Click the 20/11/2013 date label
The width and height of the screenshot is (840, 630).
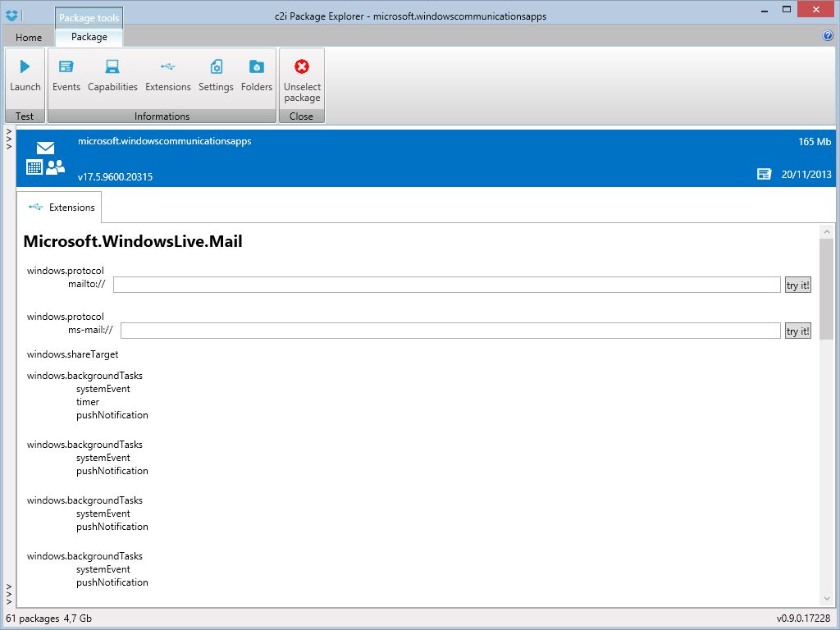tap(806, 174)
